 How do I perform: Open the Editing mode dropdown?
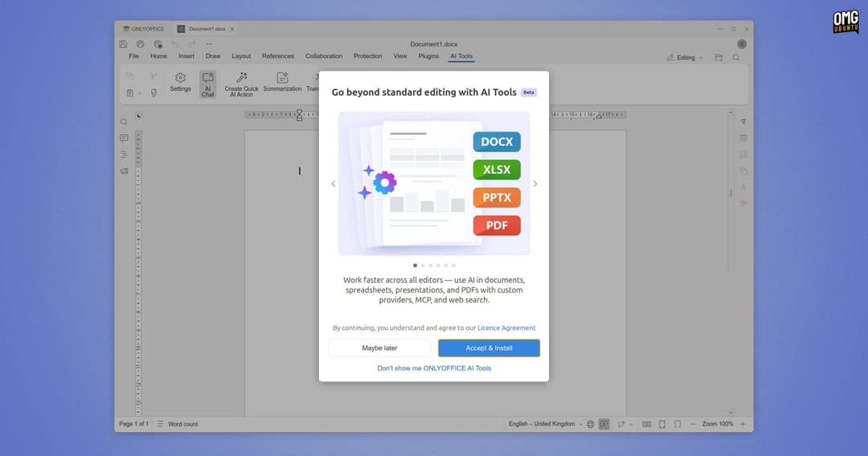(x=685, y=58)
